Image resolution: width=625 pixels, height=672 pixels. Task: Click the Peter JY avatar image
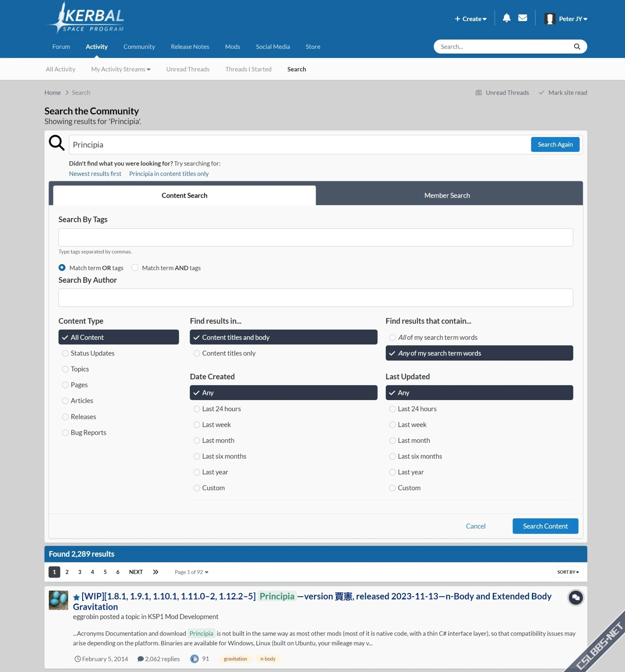[550, 18]
